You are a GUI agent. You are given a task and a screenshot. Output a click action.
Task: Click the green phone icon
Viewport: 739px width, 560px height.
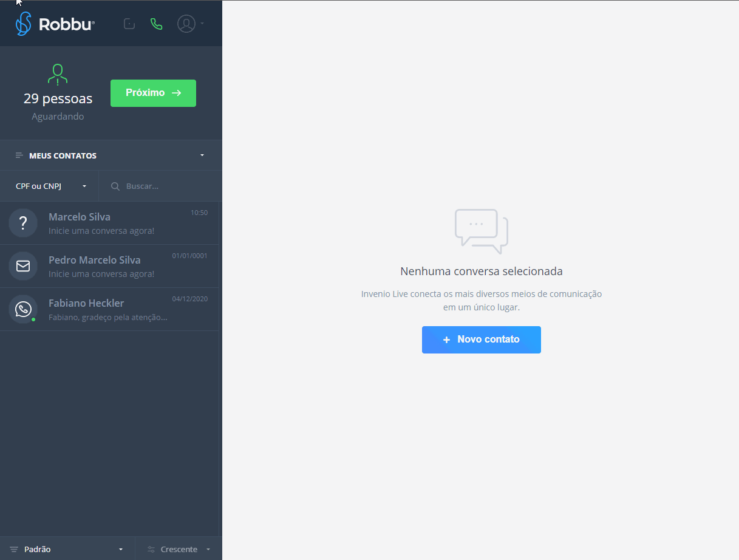[x=157, y=24]
